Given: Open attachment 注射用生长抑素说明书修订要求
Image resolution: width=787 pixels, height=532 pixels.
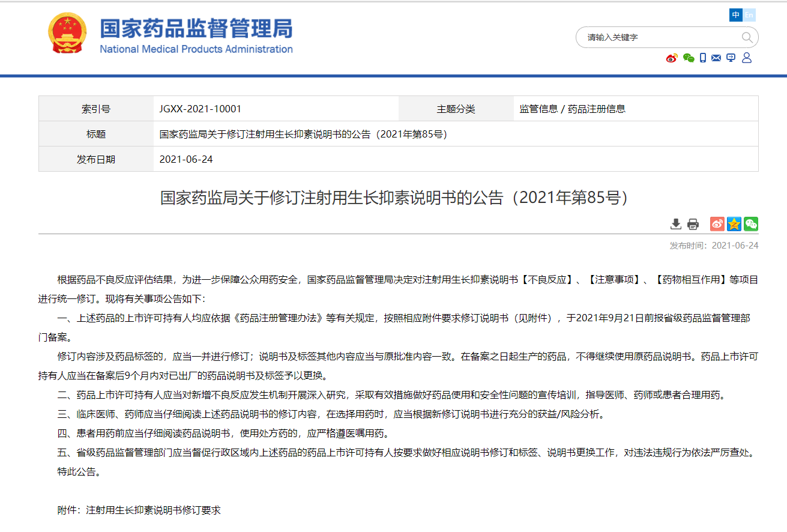Looking at the screenshot, I should click(154, 510).
